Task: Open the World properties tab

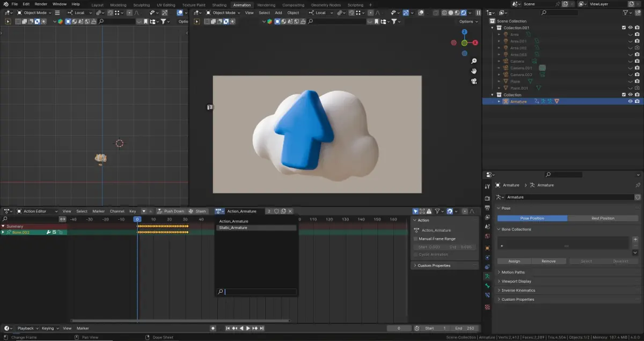Action: coord(487,236)
